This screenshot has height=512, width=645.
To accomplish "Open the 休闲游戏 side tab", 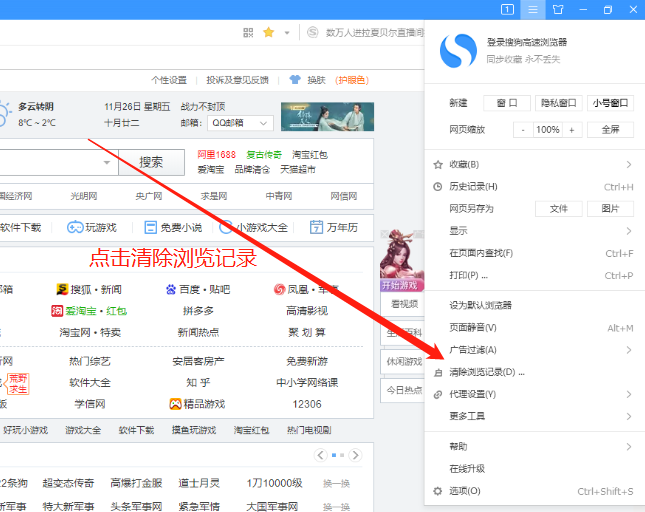I will click(x=402, y=361).
